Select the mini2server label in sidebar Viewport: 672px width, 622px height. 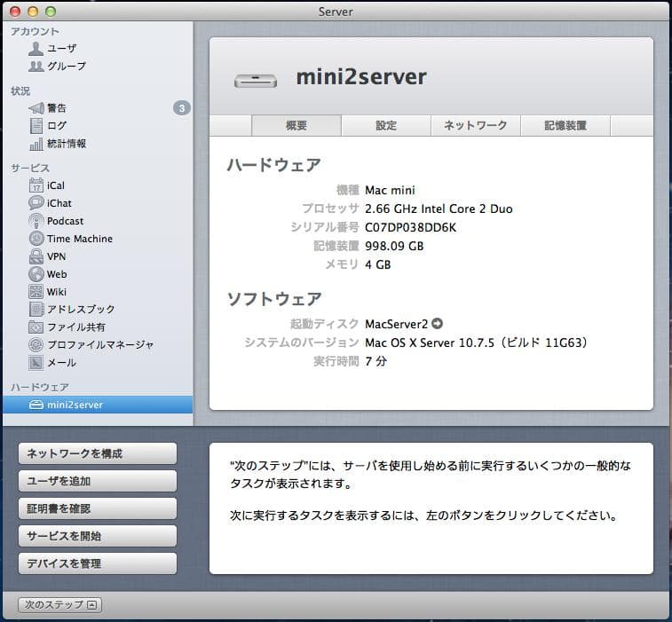point(75,405)
